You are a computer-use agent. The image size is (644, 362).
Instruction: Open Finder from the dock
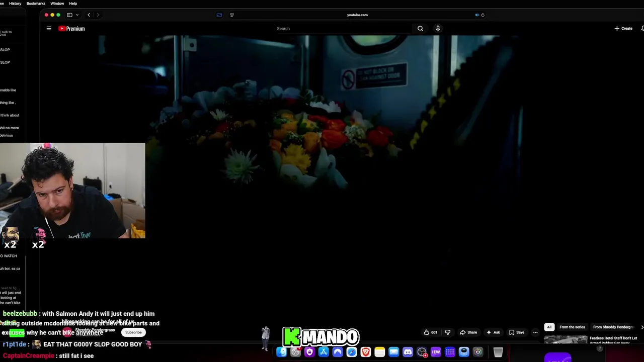pos(281,352)
